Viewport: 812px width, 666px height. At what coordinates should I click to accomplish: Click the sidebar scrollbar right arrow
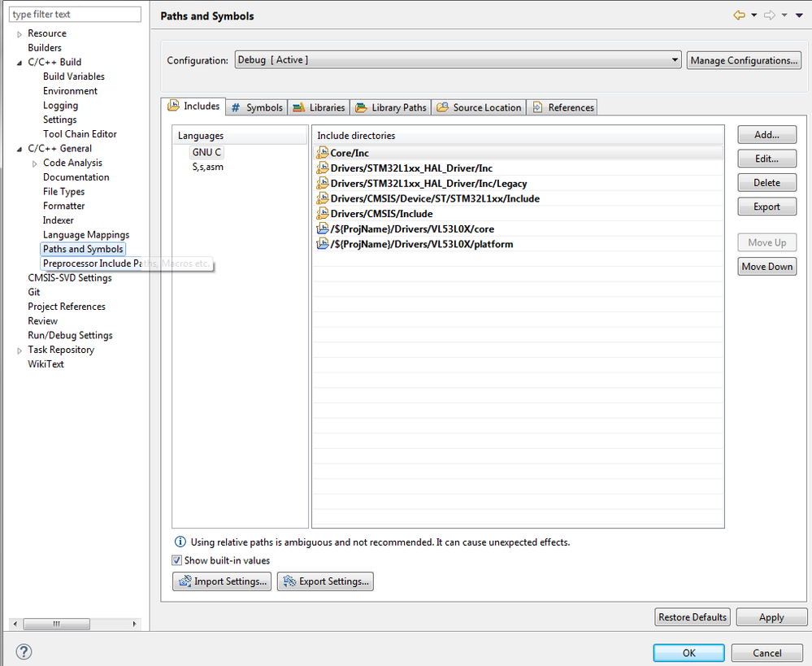(x=134, y=624)
